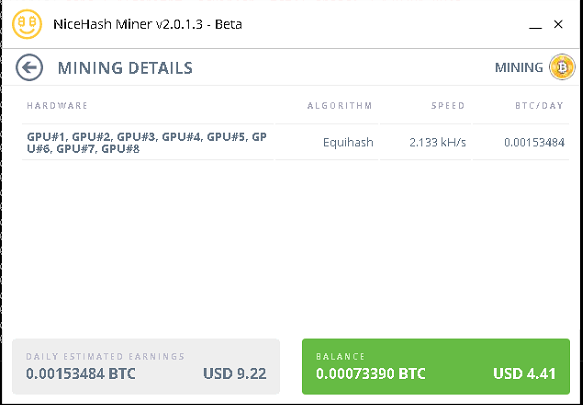The width and height of the screenshot is (583, 405).
Task: Click the MINING DETAILS heading
Action: [x=125, y=68]
